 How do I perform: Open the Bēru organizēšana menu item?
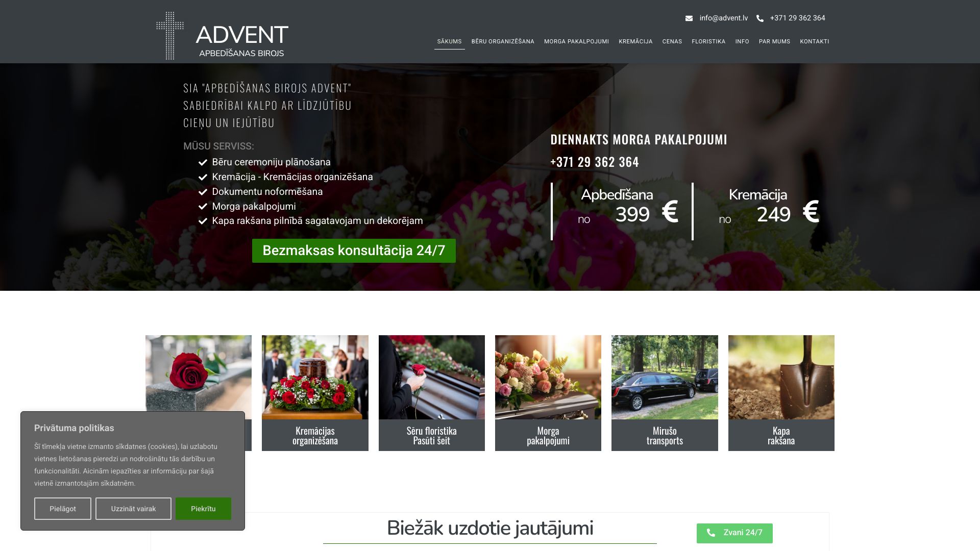pyautogui.click(x=502, y=42)
